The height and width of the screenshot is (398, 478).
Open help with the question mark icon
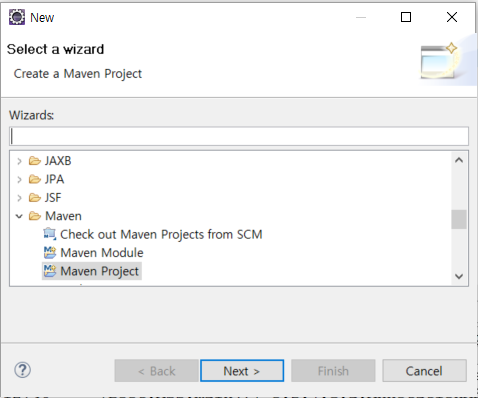click(x=23, y=370)
